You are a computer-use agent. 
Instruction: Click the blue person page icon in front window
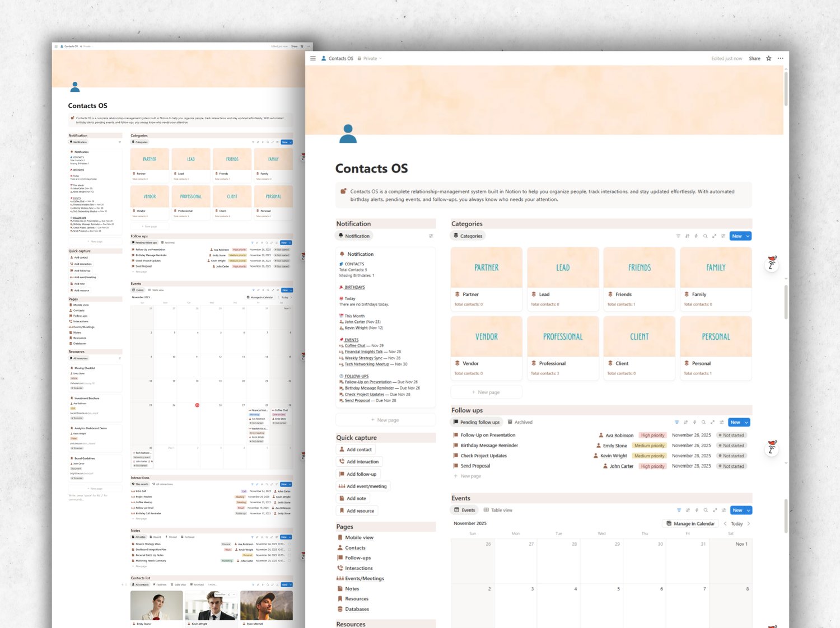click(x=348, y=134)
